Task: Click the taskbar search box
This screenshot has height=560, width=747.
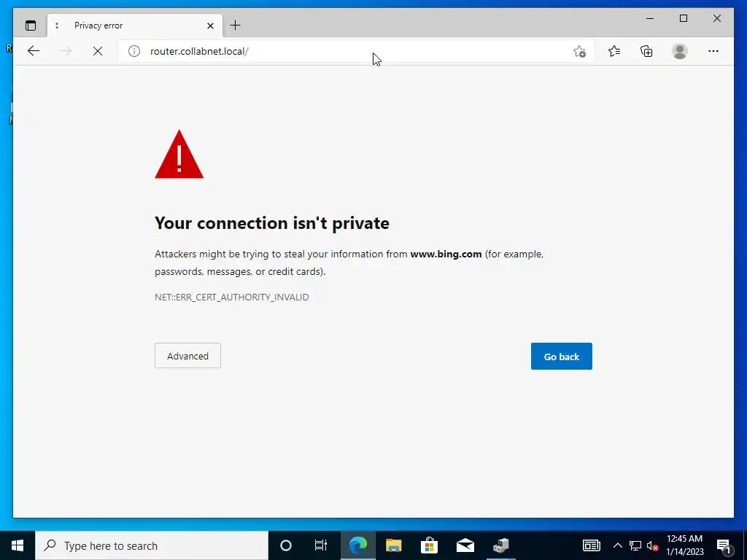Action: point(152,545)
